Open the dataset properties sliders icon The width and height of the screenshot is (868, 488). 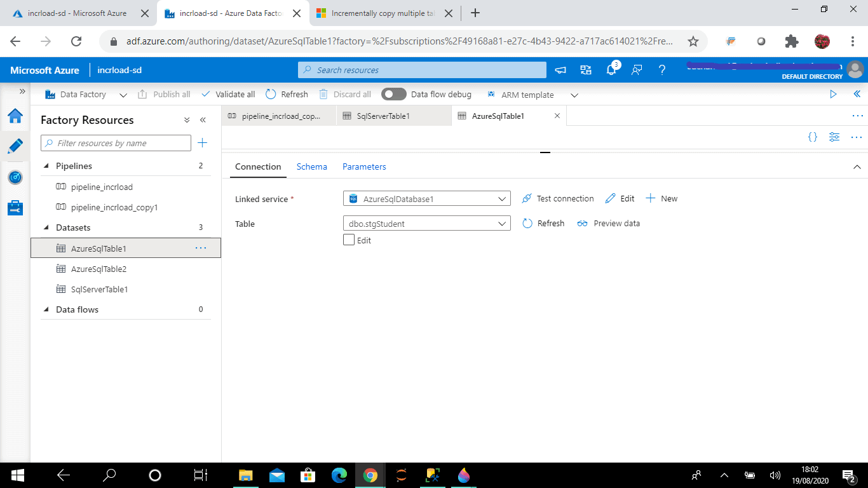click(834, 137)
